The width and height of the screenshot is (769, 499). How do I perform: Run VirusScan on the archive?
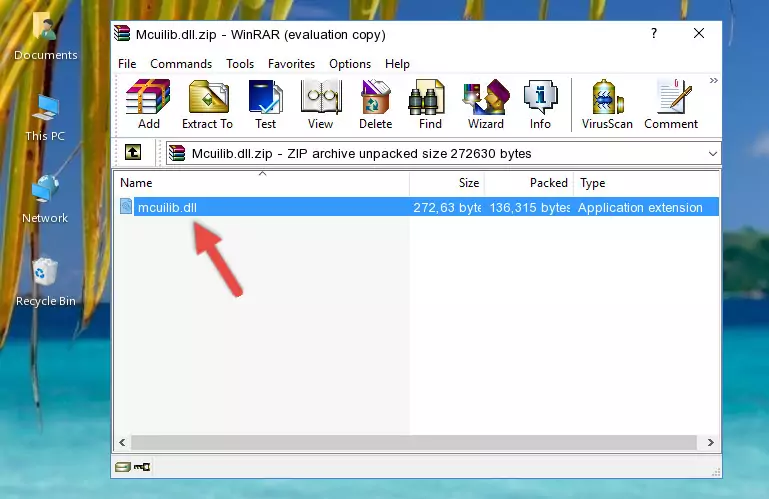click(607, 104)
